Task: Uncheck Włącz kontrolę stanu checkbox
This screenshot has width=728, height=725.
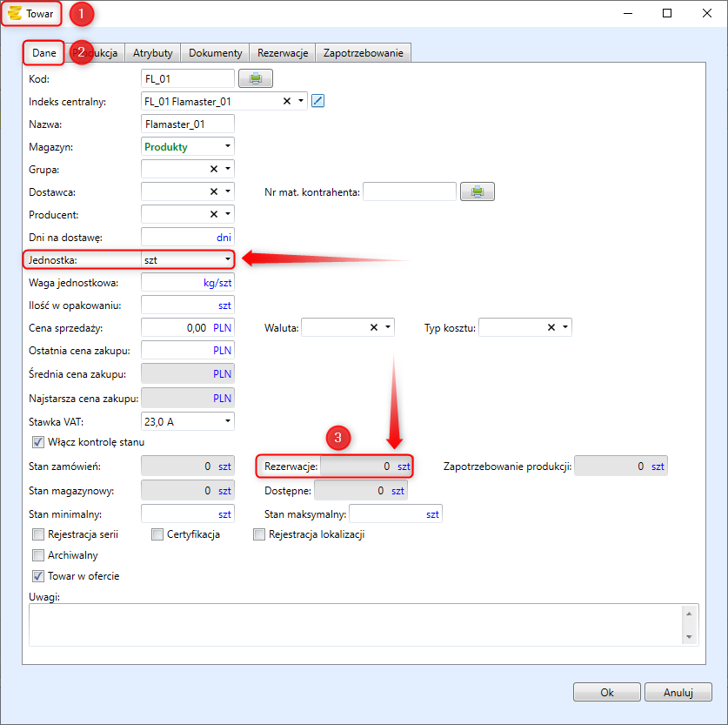Action: point(37,441)
